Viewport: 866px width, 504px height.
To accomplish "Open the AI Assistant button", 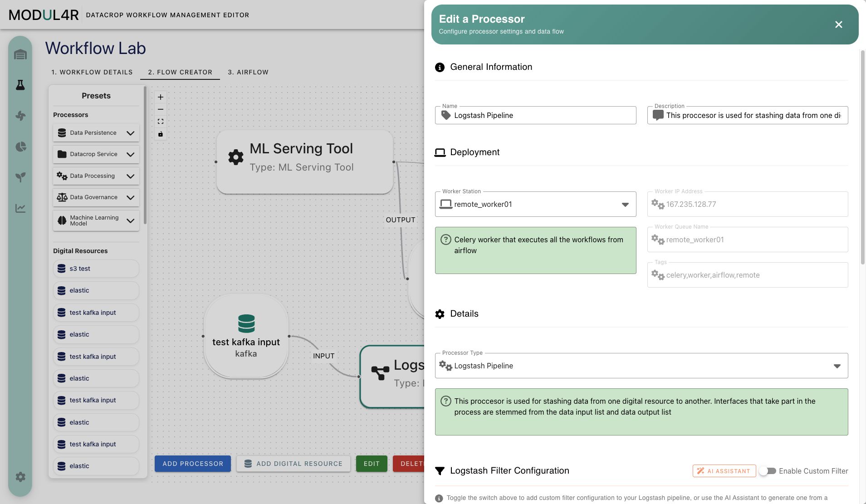I will [x=724, y=471].
